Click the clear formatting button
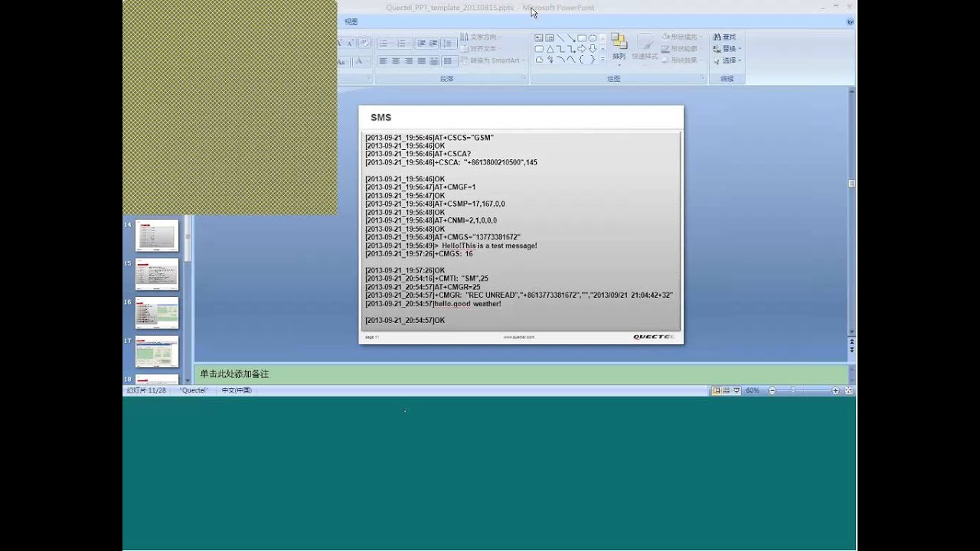 tap(365, 43)
